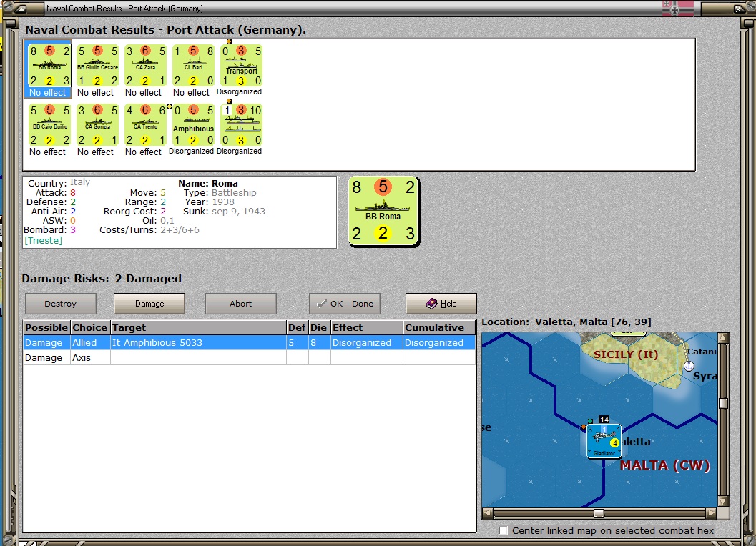Click the map's horizontal scrollbar thumb

point(599,513)
